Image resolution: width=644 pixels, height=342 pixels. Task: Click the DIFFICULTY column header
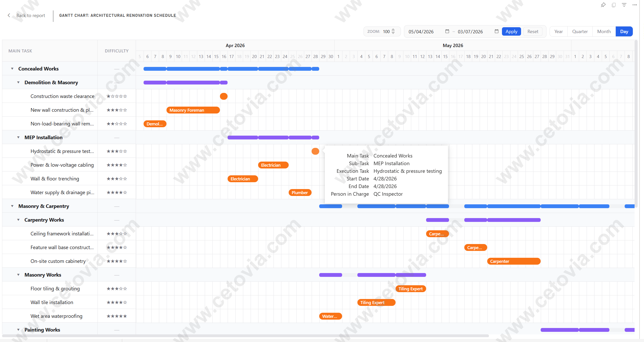click(x=117, y=51)
